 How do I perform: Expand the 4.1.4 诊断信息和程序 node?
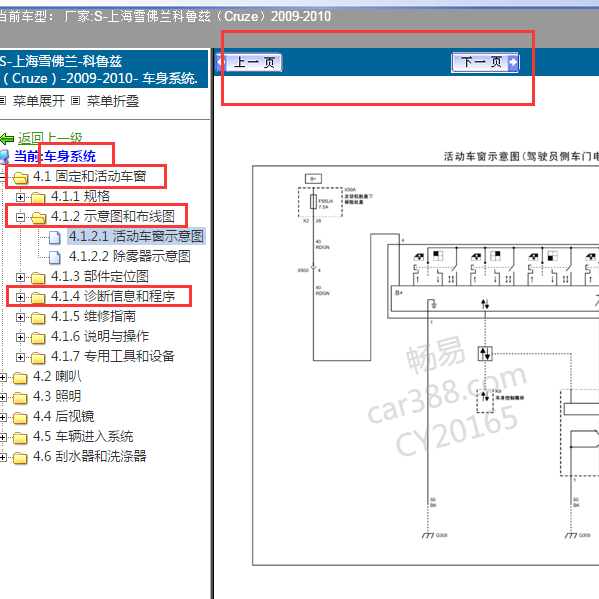(20, 297)
